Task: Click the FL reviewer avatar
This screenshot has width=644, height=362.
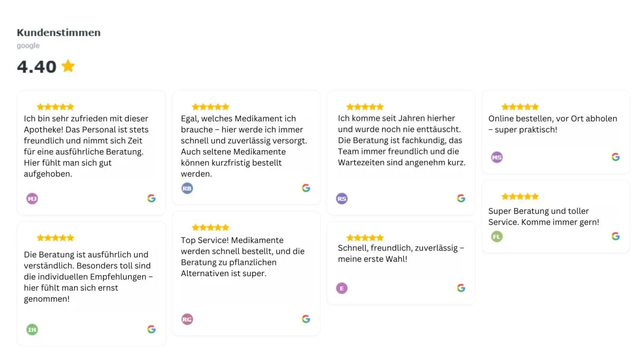Action: pos(497,237)
